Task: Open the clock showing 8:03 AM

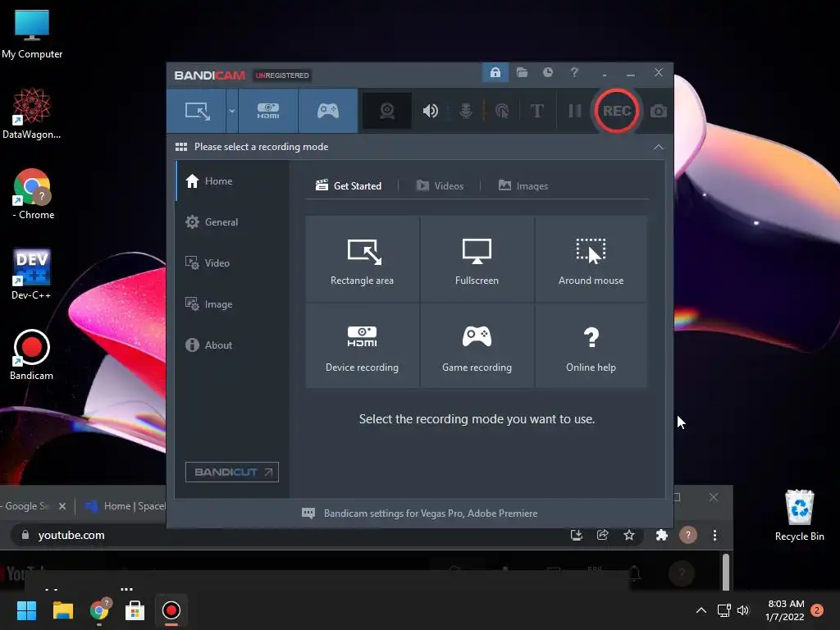Action: pos(785,610)
